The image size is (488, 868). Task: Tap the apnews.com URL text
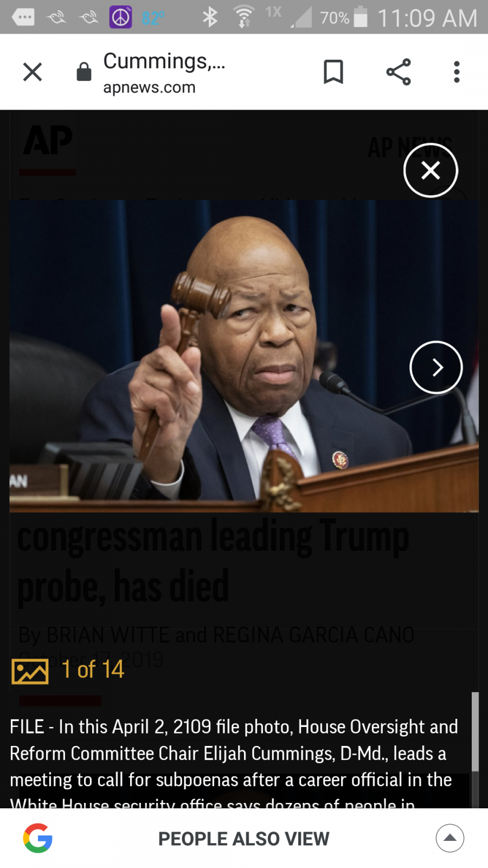tap(149, 87)
